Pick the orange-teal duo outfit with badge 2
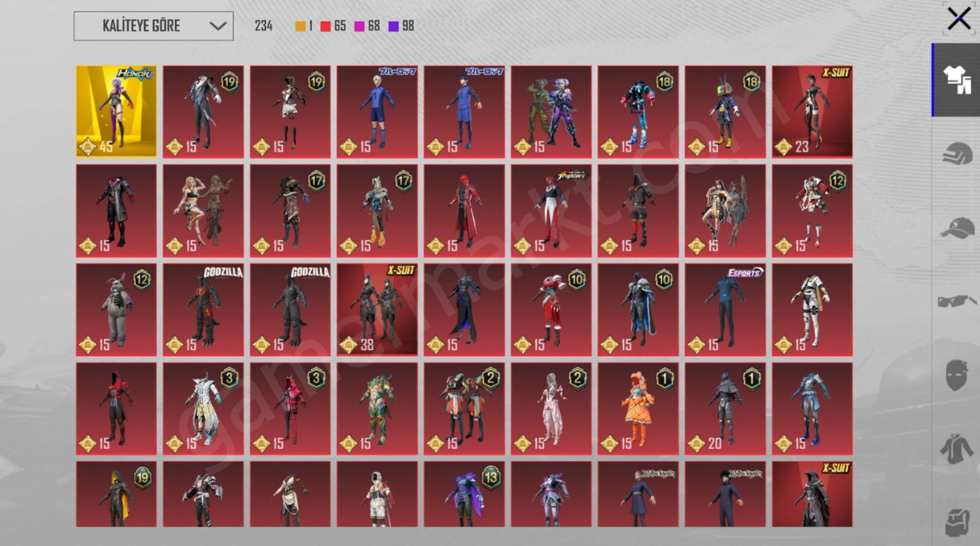Image resolution: width=980 pixels, height=546 pixels. coord(464,409)
